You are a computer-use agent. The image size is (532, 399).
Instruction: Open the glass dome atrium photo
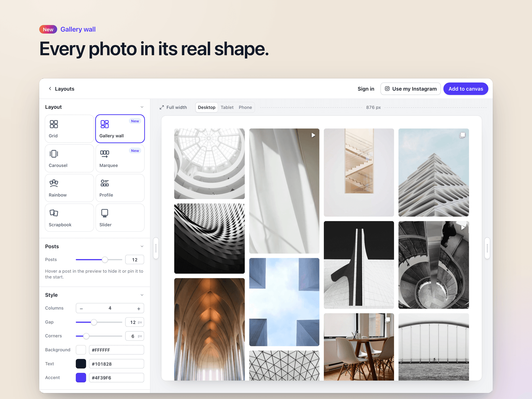(x=209, y=164)
